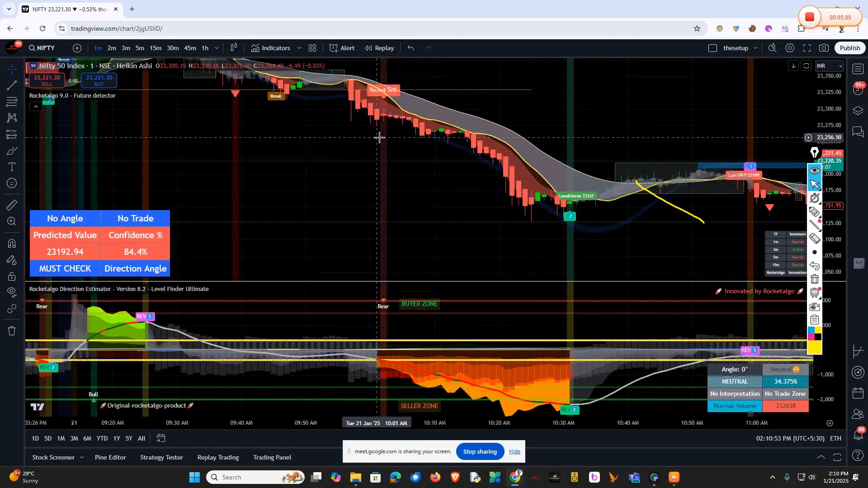Expand the timeframe list dropdown arrow
The height and width of the screenshot is (488, 868).
point(217,48)
